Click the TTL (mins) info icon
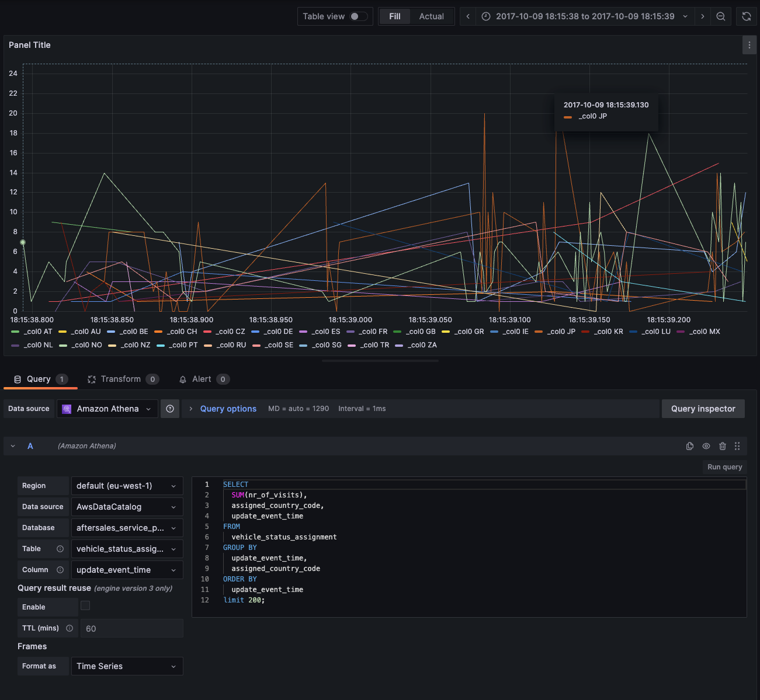This screenshot has width=760, height=700. 70,628
